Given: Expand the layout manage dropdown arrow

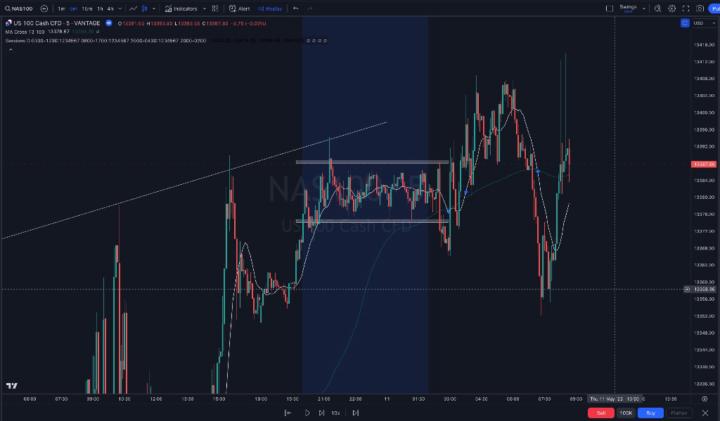Looking at the screenshot, I should 644,8.
